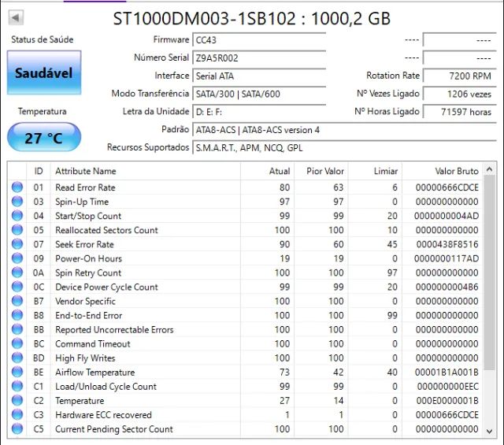Click status icon for Read Error Rate
Image resolution: width=504 pixels, height=445 pixels.
click(17, 187)
